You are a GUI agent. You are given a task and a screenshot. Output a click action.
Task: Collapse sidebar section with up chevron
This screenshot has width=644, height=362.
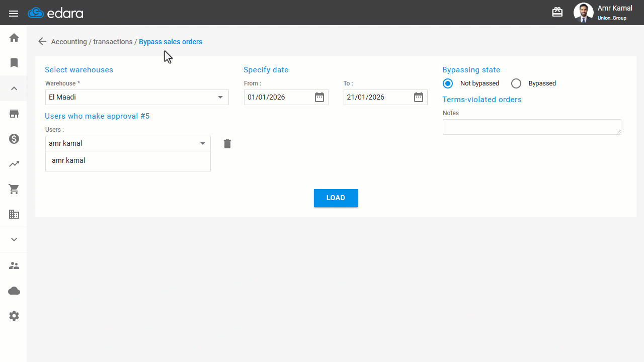click(x=14, y=88)
